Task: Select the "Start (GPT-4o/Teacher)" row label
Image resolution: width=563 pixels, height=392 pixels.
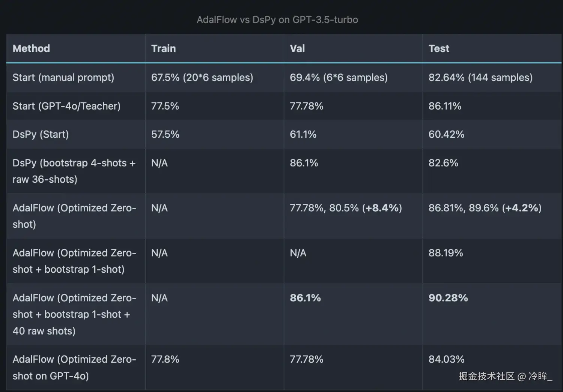Action: [x=66, y=106]
